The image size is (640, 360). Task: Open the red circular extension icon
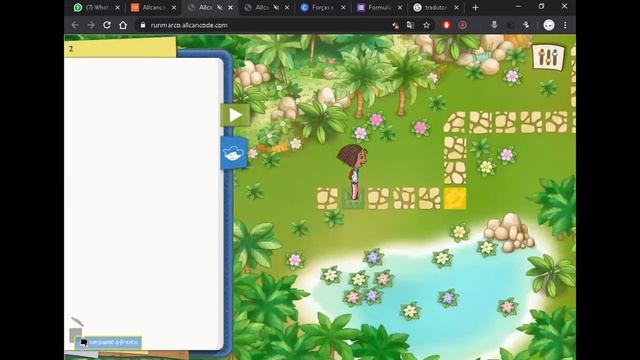tap(462, 25)
